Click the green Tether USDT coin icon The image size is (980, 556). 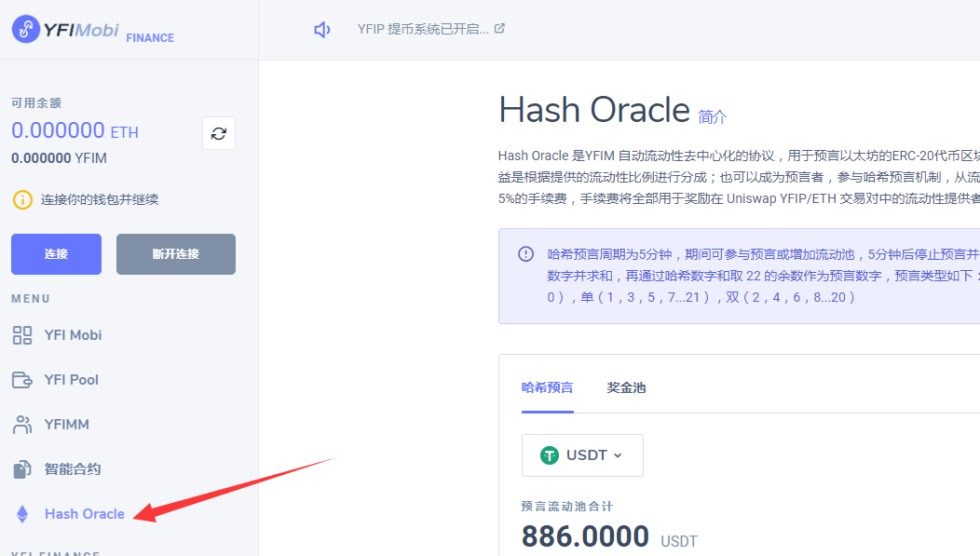coord(550,455)
